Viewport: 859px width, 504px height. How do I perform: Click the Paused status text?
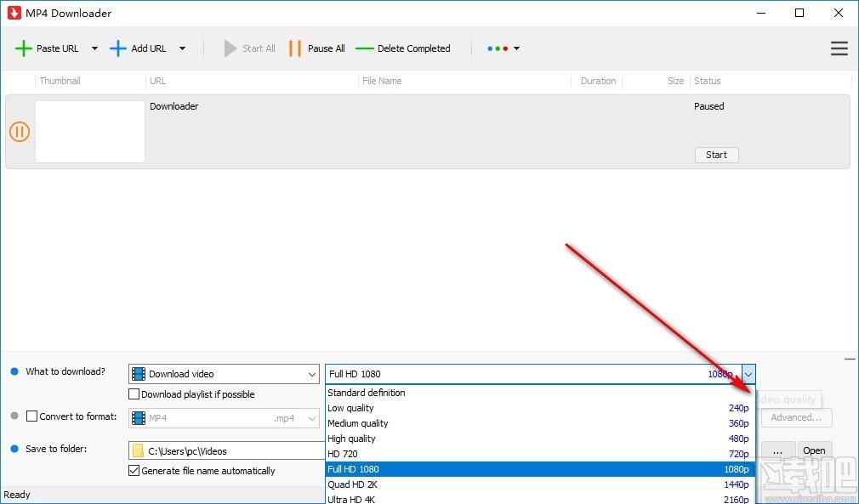[x=709, y=106]
